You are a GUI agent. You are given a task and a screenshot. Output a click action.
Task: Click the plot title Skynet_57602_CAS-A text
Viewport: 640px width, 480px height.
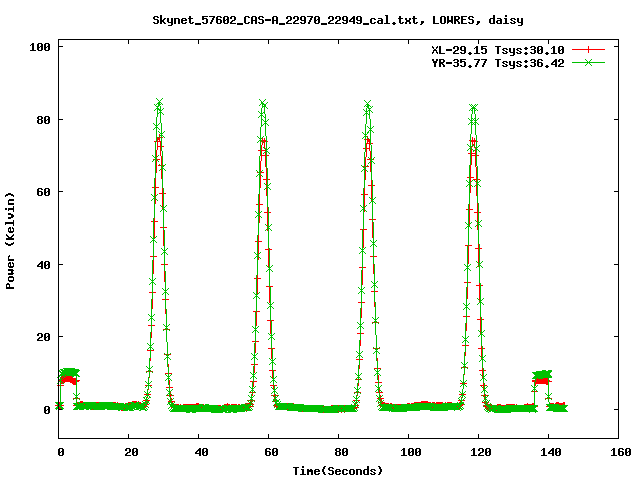338,20
